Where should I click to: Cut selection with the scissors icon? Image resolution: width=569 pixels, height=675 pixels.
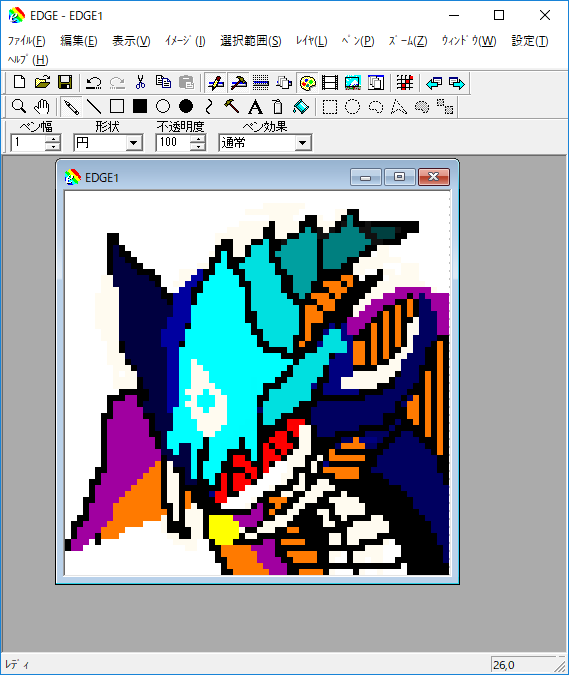click(140, 82)
